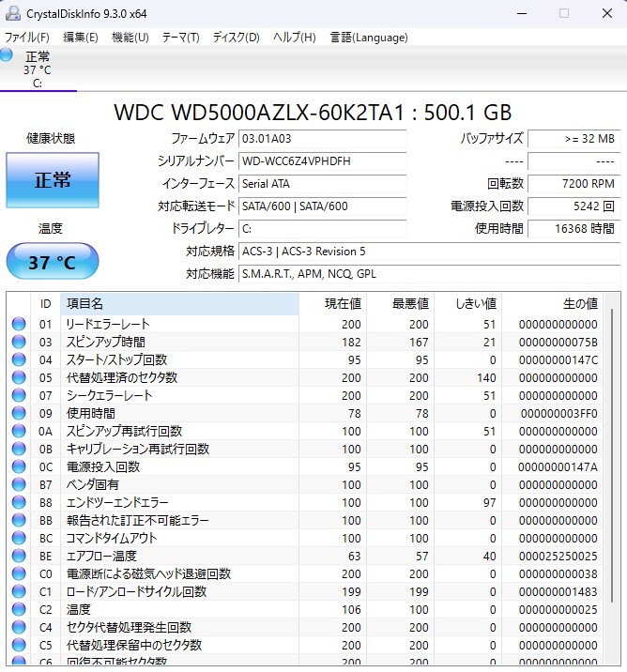Click status orb for リードエラーレート row

pyautogui.click(x=19, y=324)
